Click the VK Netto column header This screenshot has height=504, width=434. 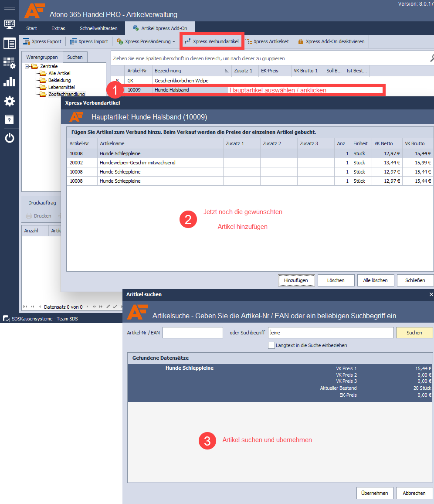point(387,144)
